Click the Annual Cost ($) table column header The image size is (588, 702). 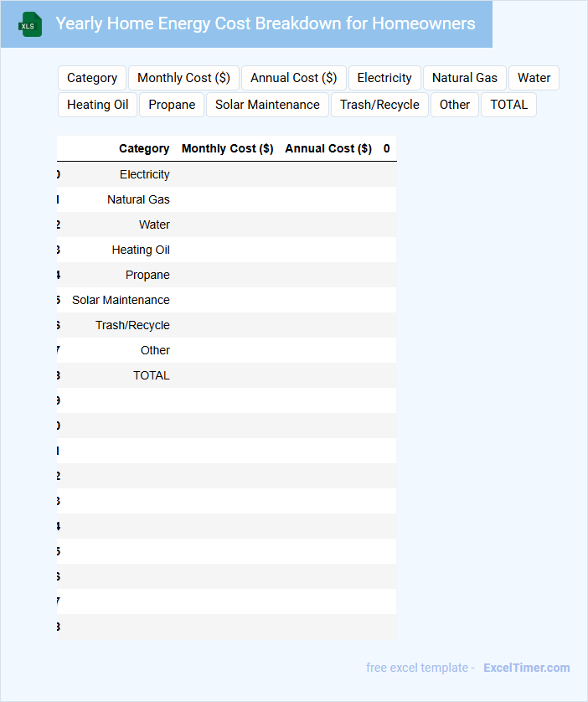click(x=328, y=148)
